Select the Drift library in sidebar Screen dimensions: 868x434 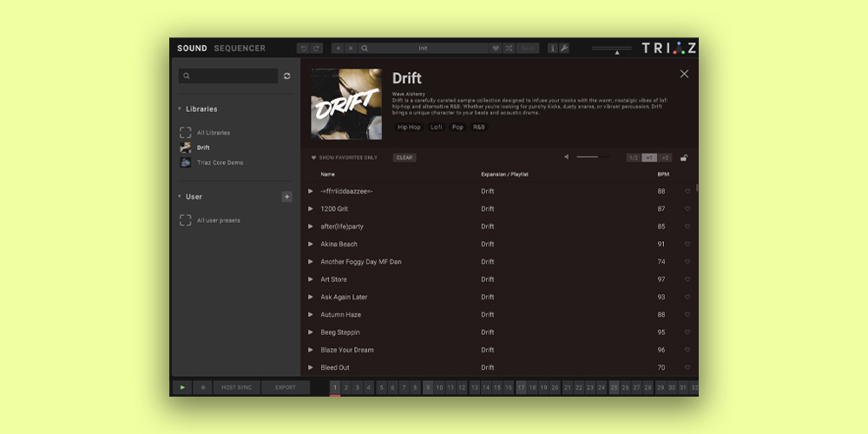tap(194, 148)
